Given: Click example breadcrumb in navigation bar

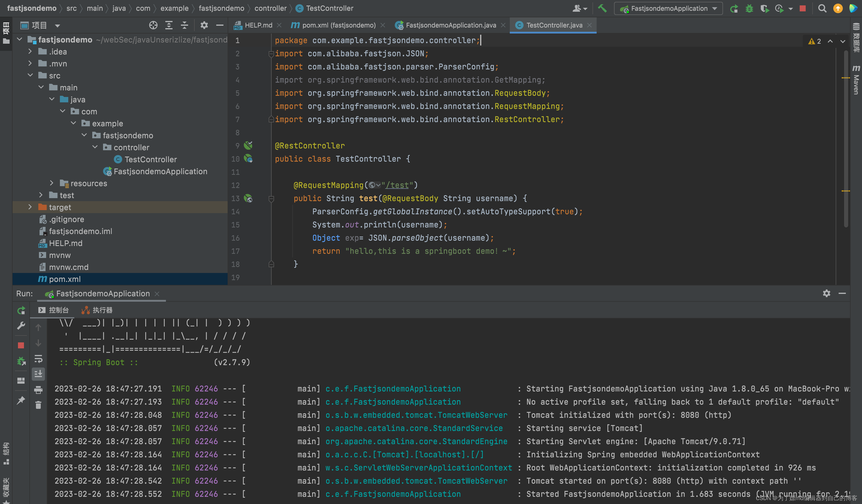Looking at the screenshot, I should 174,8.
